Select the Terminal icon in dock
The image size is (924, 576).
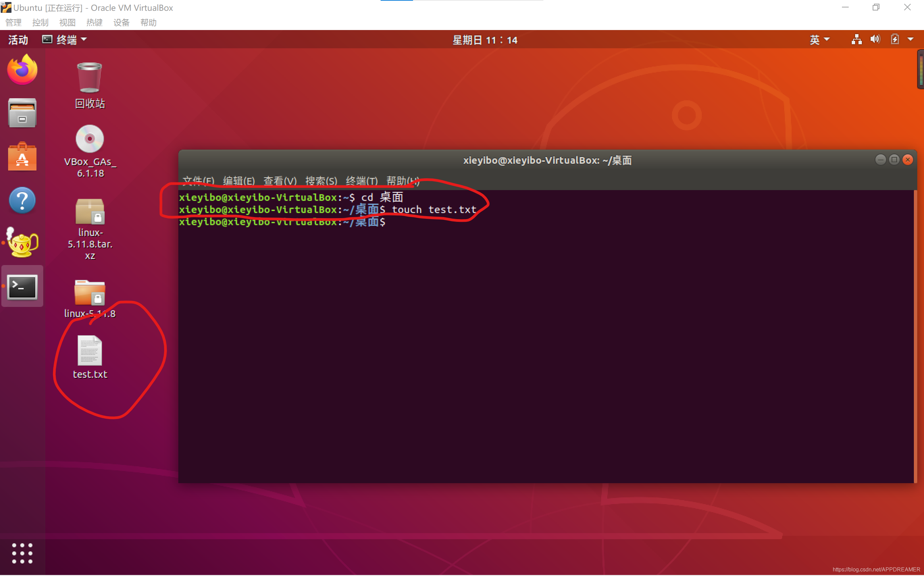(x=22, y=286)
